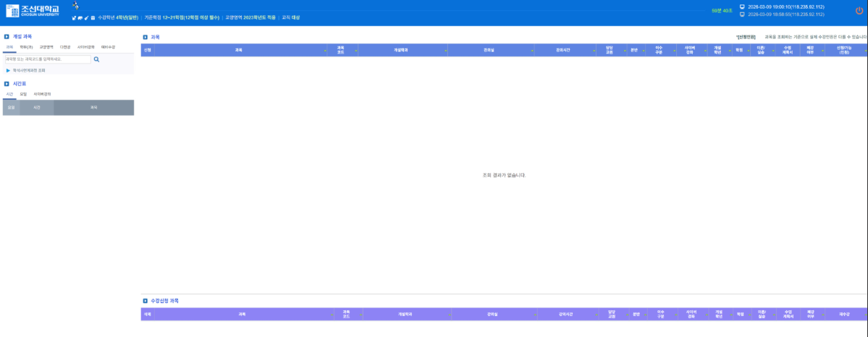Screen dimensions: 868x337
Task: Switch to the 다전공 tab
Action: pos(65,47)
